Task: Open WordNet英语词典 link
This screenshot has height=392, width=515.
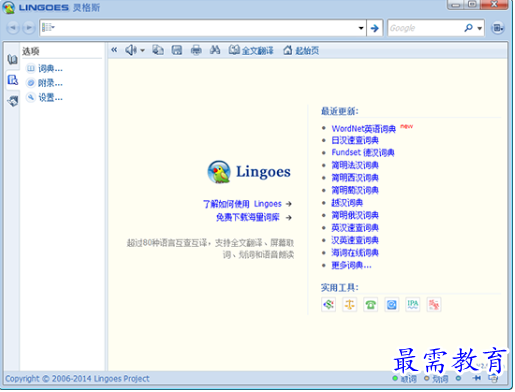Action: 363,128
